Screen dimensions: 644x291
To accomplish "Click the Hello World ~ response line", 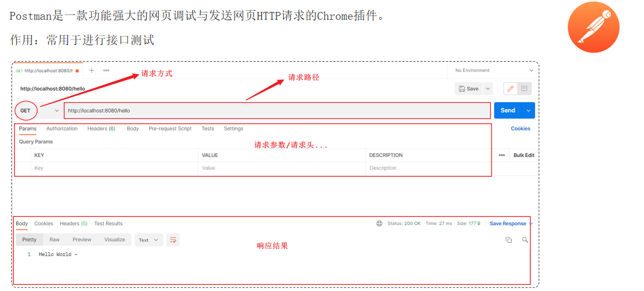I will 58,254.
